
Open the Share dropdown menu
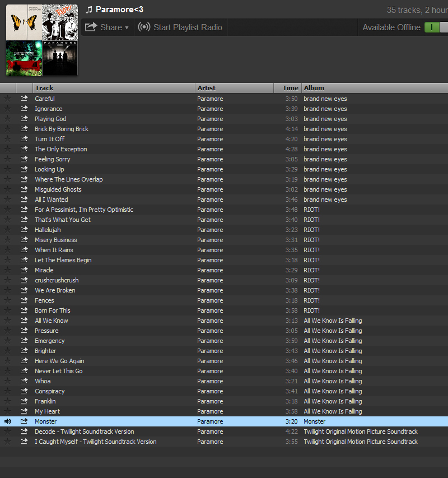click(x=107, y=27)
